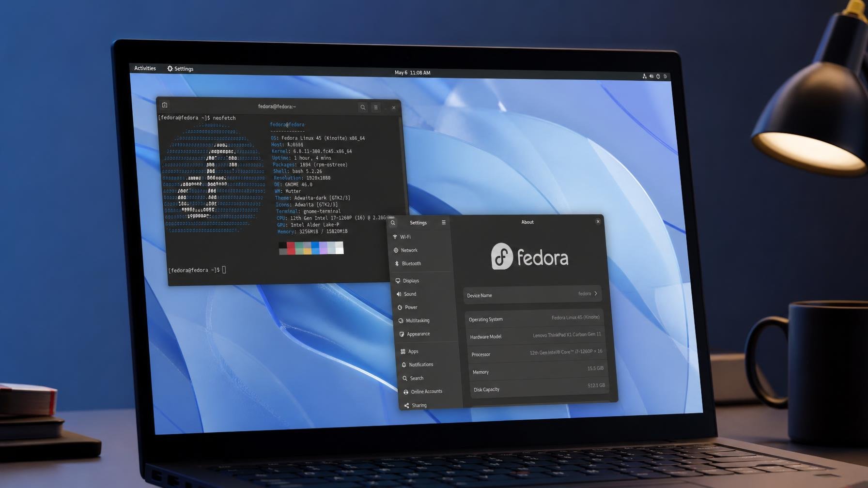Click the Kernel line in the neofetch output
Image resolution: width=868 pixels, height=488 pixels.
pos(311,151)
